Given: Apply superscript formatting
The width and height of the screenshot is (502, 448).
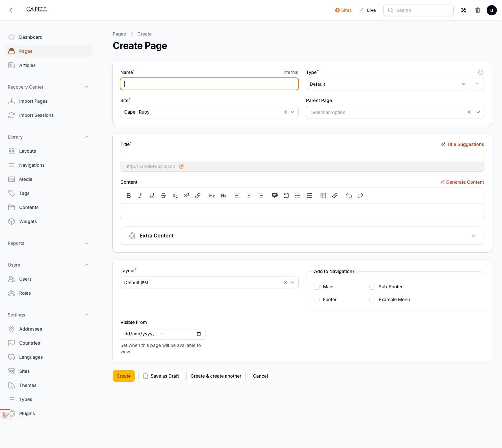Looking at the screenshot, I should pos(186,196).
